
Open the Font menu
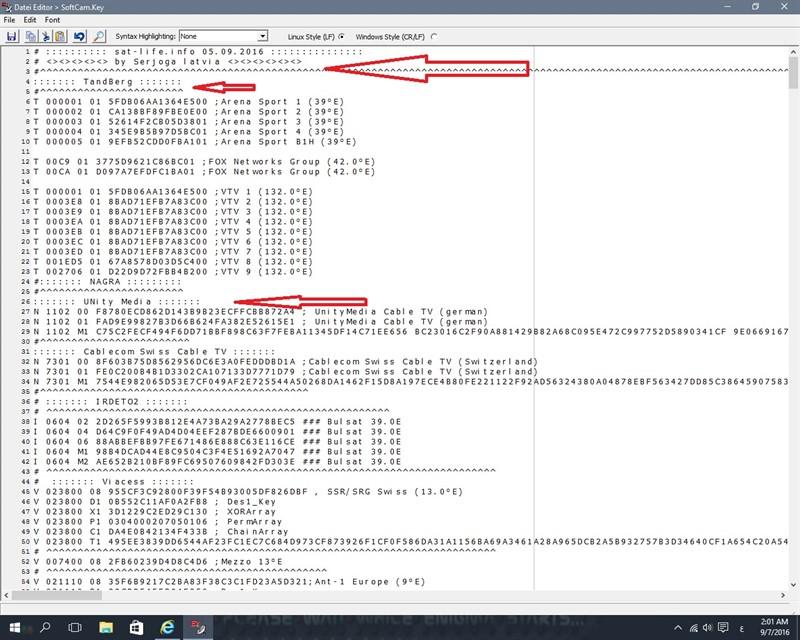pyautogui.click(x=52, y=20)
